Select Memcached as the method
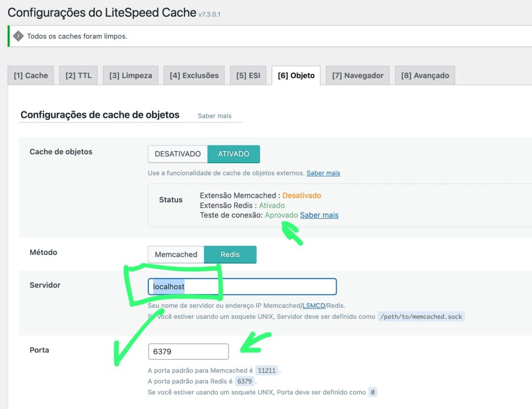The image size is (532, 409). pos(176,254)
